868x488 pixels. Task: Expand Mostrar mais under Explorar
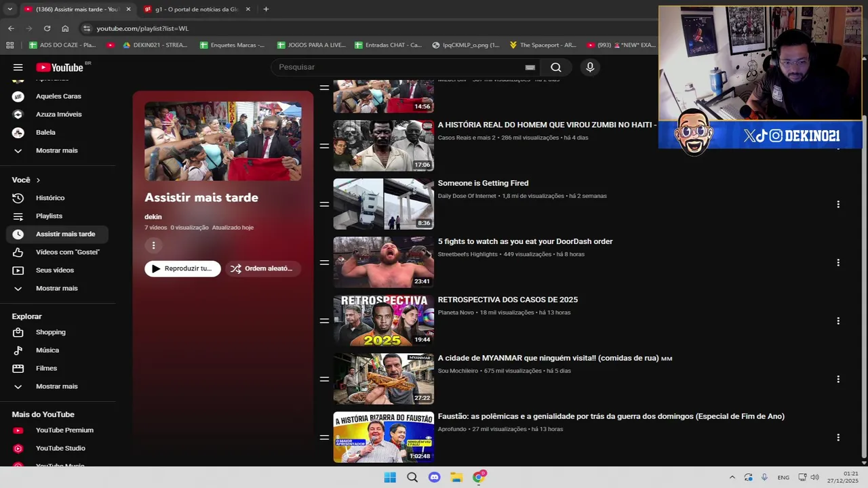pos(58,386)
